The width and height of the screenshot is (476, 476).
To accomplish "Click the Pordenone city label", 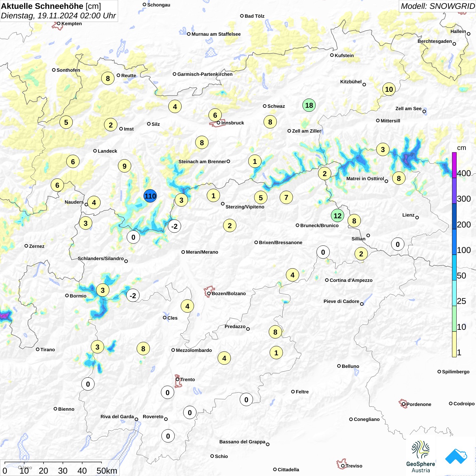I will pos(419,404).
